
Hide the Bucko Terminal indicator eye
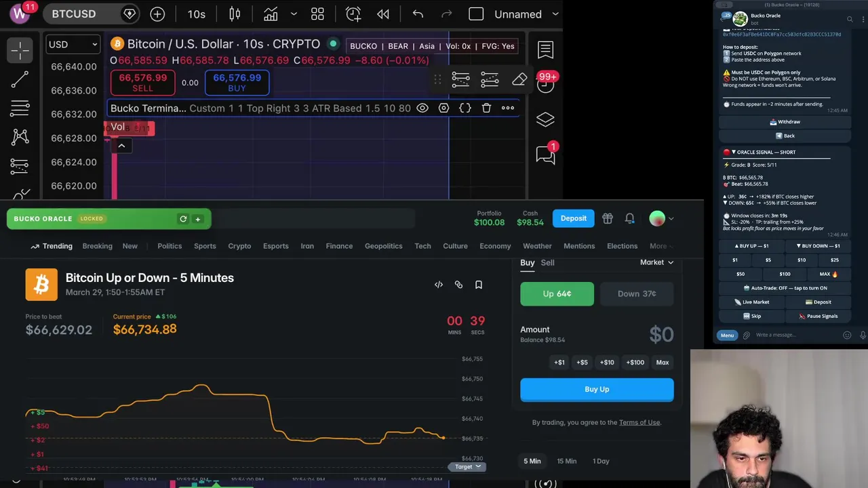point(422,108)
